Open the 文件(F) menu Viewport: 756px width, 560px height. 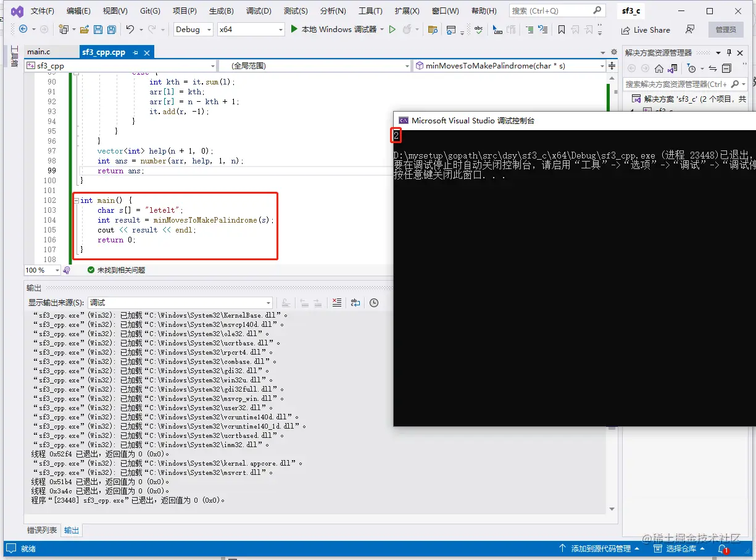tap(42, 10)
